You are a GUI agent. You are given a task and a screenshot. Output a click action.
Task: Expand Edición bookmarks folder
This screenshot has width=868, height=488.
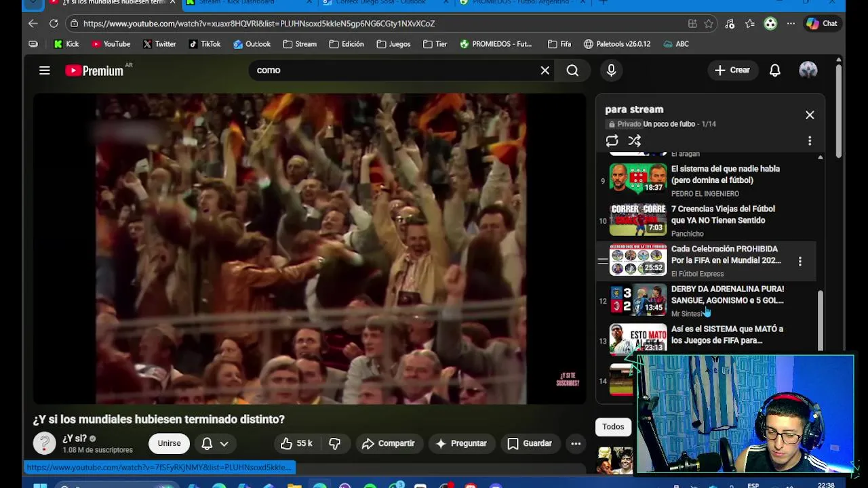tap(347, 44)
